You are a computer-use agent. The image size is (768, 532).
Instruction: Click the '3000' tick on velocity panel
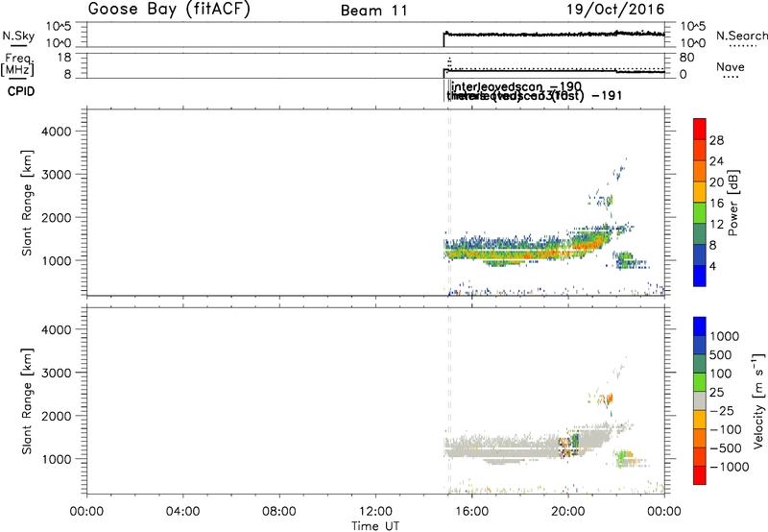pyautogui.click(x=57, y=373)
